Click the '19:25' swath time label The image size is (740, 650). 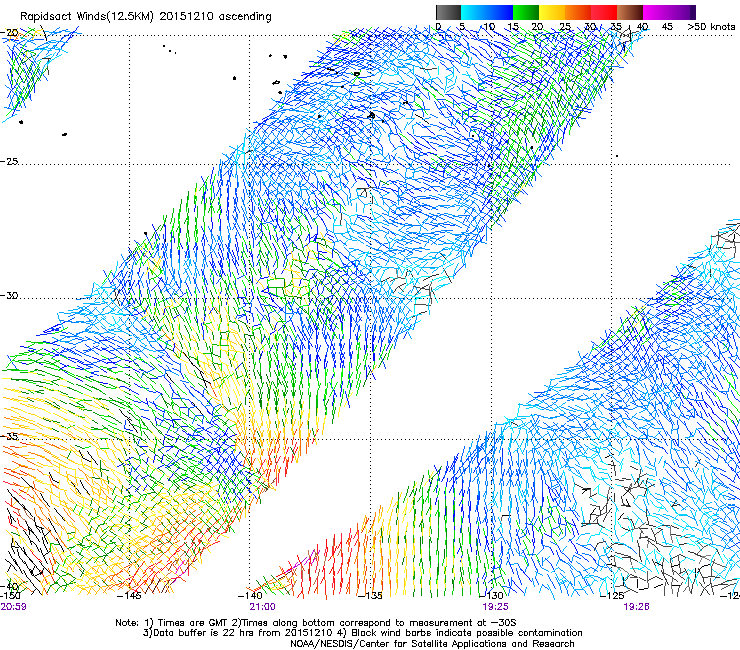pyautogui.click(x=495, y=607)
